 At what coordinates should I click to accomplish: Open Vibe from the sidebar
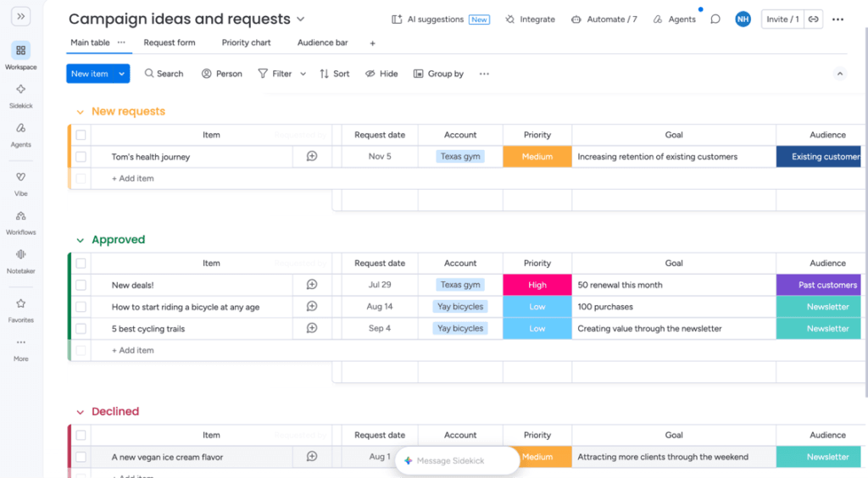20,177
